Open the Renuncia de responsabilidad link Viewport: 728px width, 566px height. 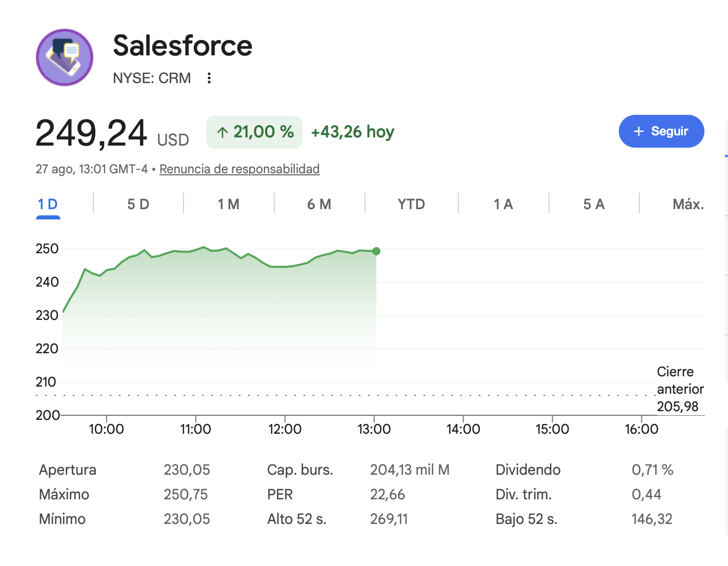[x=239, y=169]
